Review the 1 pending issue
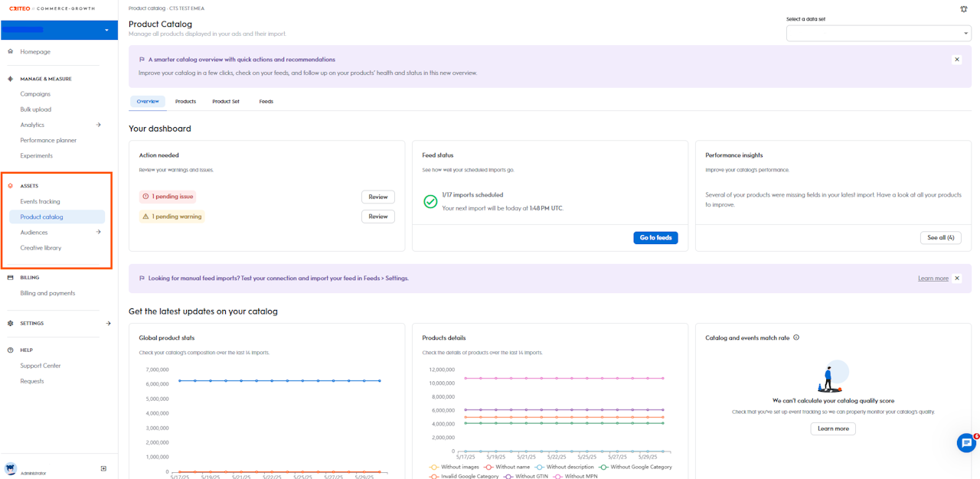Image resolution: width=980 pixels, height=479 pixels. click(x=377, y=197)
